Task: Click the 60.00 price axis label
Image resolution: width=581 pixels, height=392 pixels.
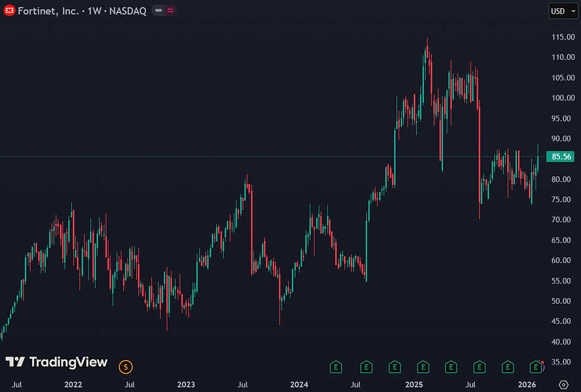Action: (x=561, y=260)
